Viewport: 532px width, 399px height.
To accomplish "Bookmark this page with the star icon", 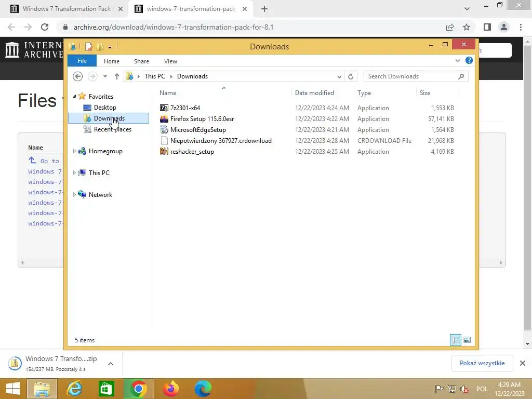I will pos(467,27).
